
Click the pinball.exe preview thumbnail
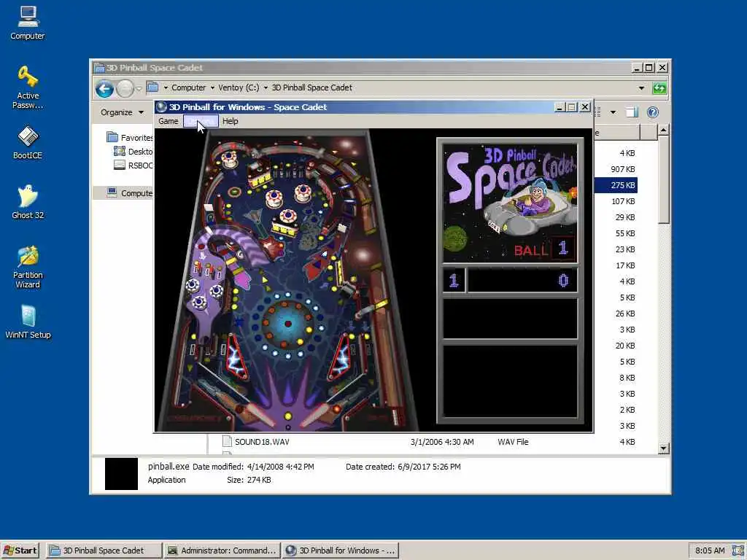coord(121,474)
